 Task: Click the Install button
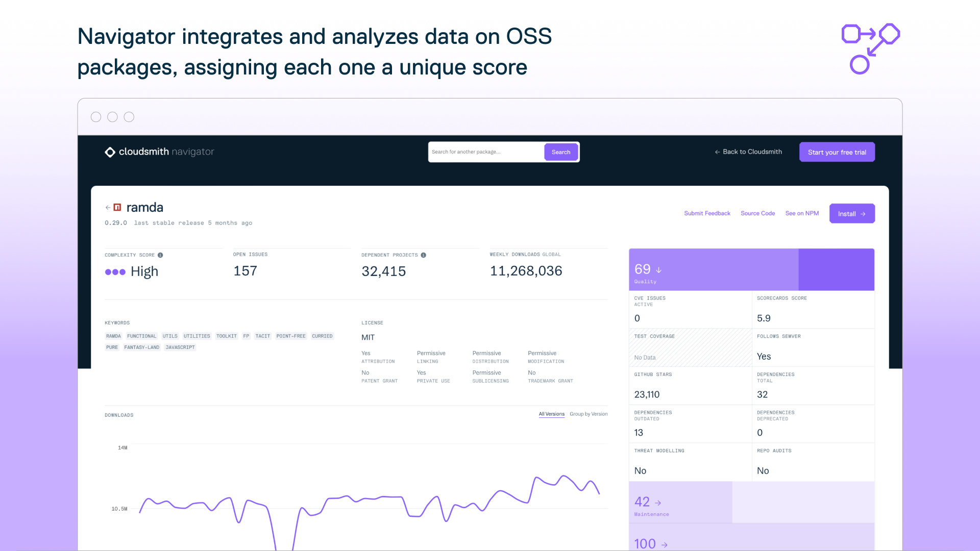(852, 214)
